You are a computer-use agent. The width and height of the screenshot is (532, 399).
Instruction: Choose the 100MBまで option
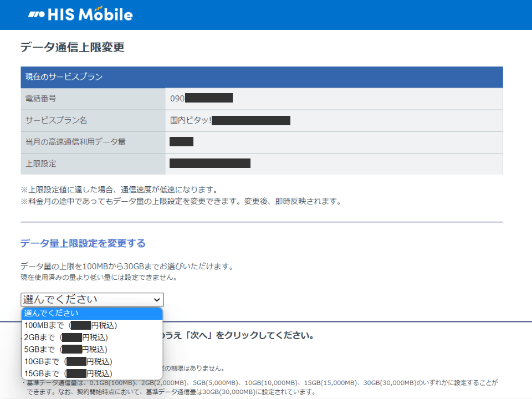tap(93, 325)
